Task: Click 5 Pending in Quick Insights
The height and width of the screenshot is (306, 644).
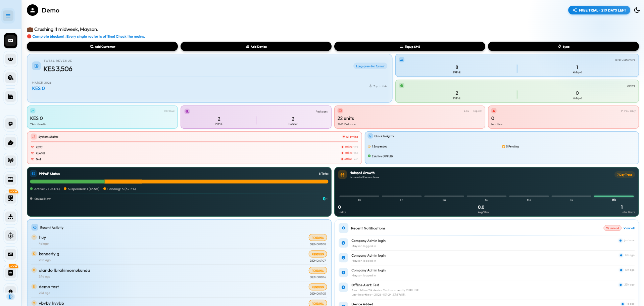Action: point(510,146)
